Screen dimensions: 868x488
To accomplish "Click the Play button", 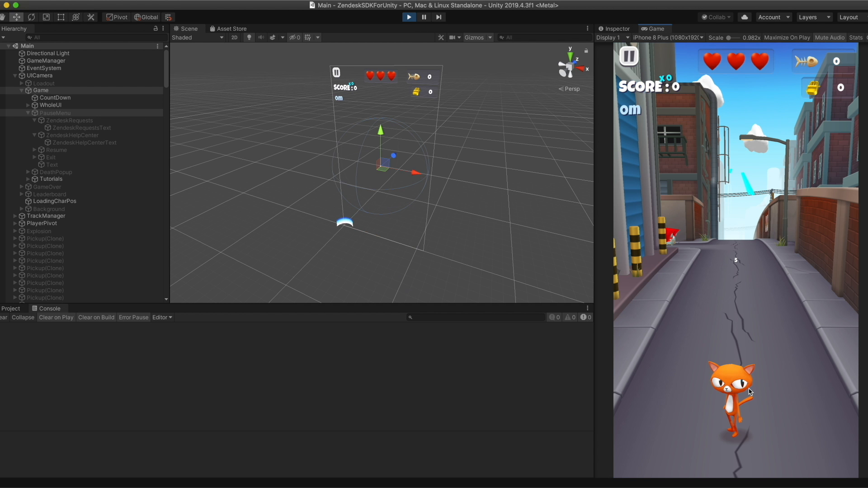I will [409, 17].
